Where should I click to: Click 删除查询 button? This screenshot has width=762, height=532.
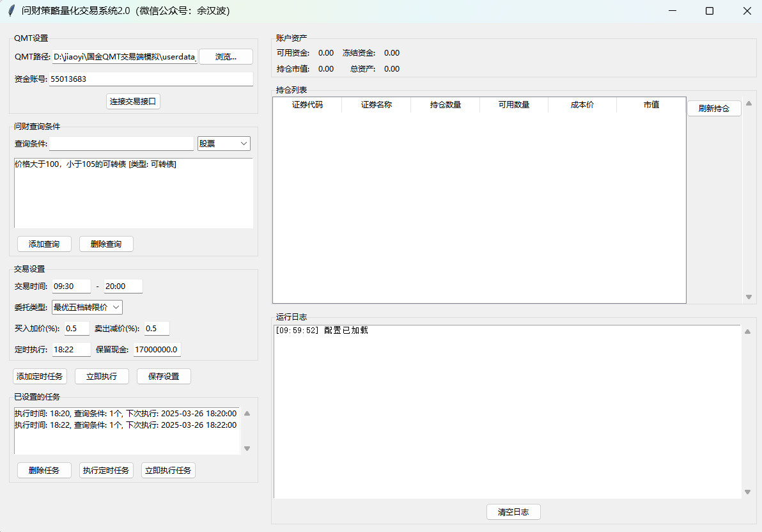point(106,244)
